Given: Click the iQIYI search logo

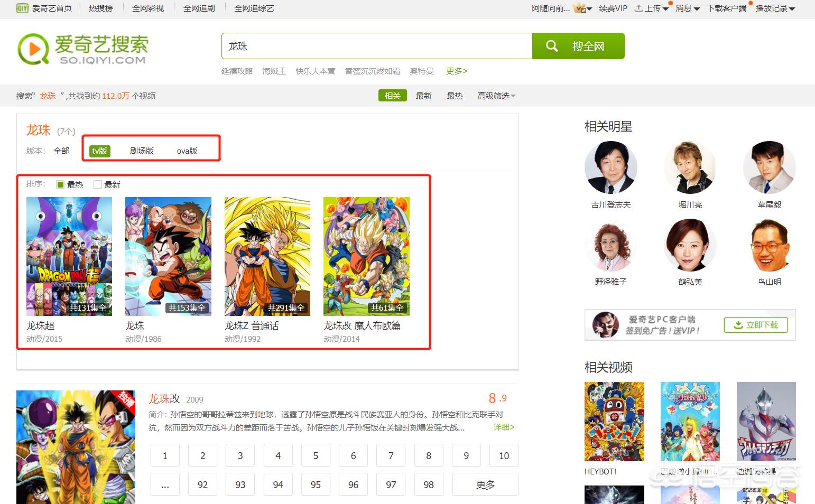Looking at the screenshot, I should [x=82, y=49].
